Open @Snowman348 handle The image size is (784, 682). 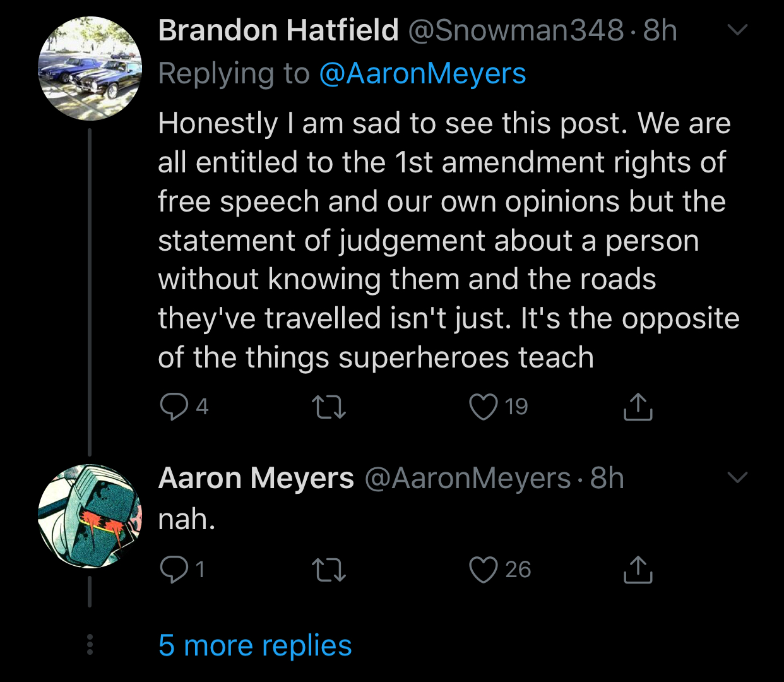tap(516, 30)
